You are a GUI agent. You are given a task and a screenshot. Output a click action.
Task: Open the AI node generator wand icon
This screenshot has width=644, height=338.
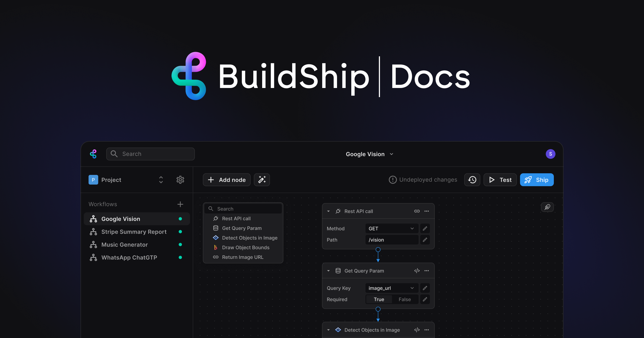pyautogui.click(x=262, y=179)
